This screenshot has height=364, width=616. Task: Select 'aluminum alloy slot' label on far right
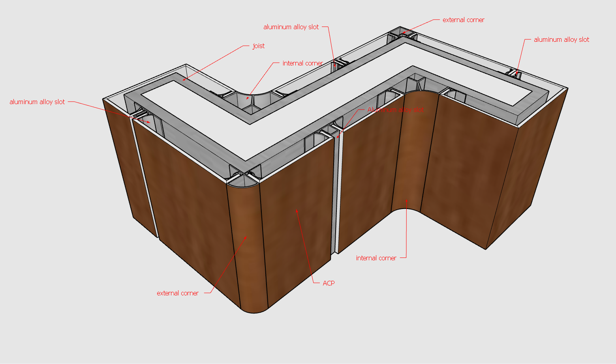(x=561, y=40)
